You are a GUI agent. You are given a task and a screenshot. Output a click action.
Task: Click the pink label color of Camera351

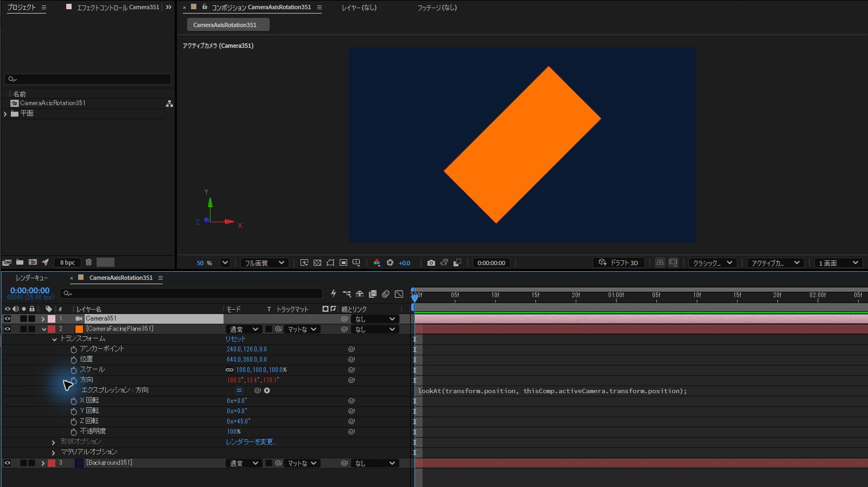(x=52, y=319)
